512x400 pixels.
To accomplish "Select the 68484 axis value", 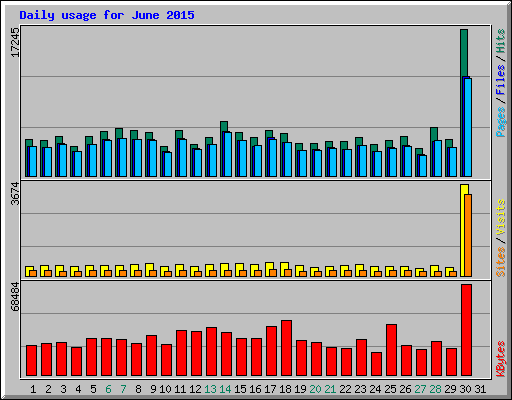I will [x=15, y=296].
